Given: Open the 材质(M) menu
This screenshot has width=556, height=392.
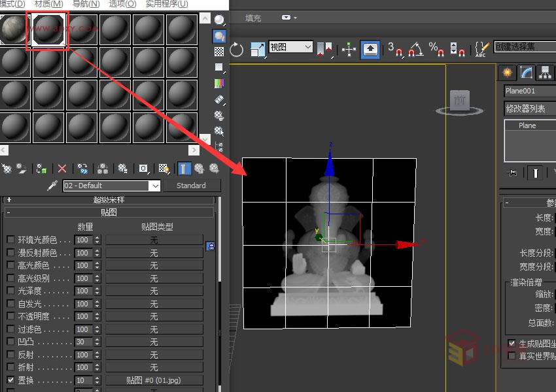Looking at the screenshot, I should click(x=48, y=5).
